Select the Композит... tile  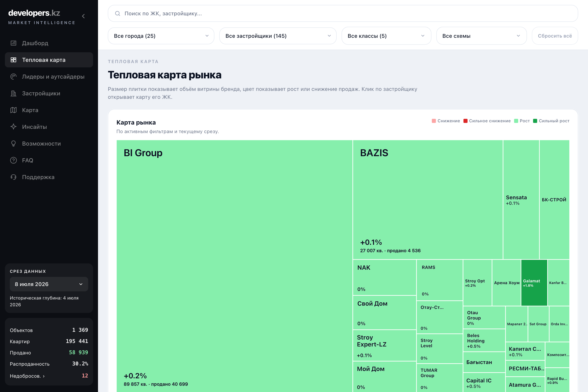pos(557,355)
